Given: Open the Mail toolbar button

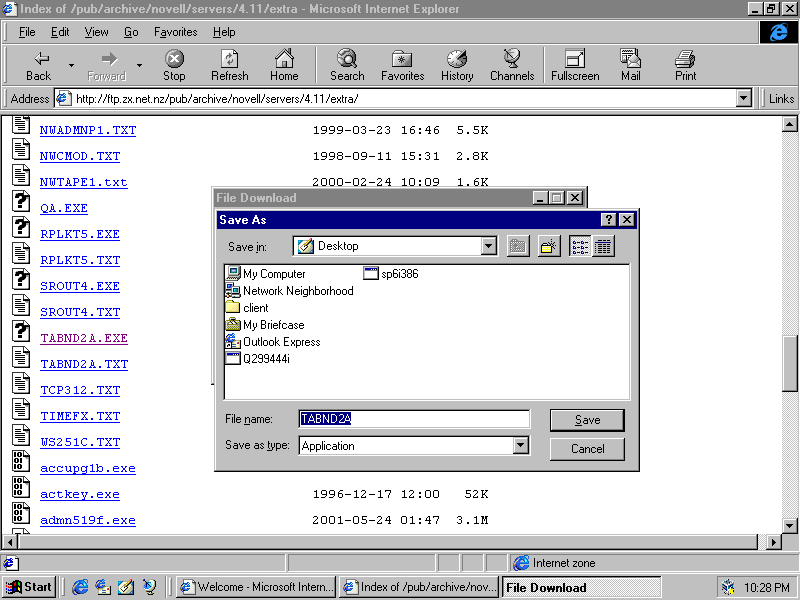Looking at the screenshot, I should pos(631,65).
